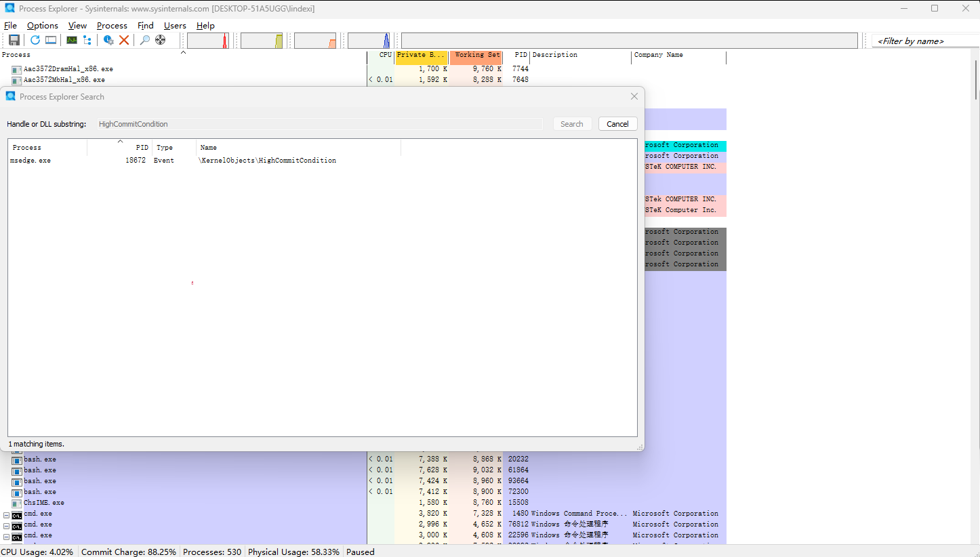Open the Options menu
The height and width of the screenshot is (557, 980).
(43, 26)
